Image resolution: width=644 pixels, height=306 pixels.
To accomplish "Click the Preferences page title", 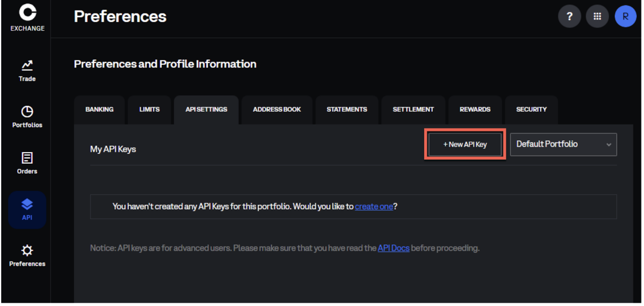I will pyautogui.click(x=120, y=16).
